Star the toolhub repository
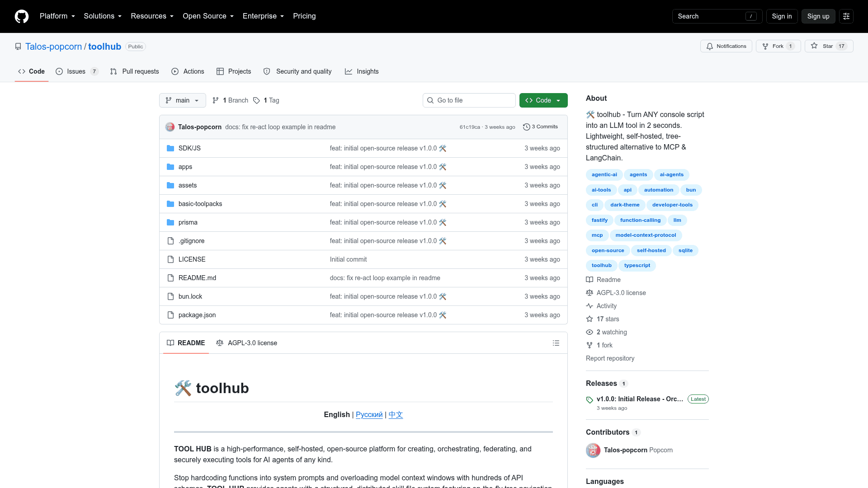The height and width of the screenshot is (488, 868). click(829, 46)
